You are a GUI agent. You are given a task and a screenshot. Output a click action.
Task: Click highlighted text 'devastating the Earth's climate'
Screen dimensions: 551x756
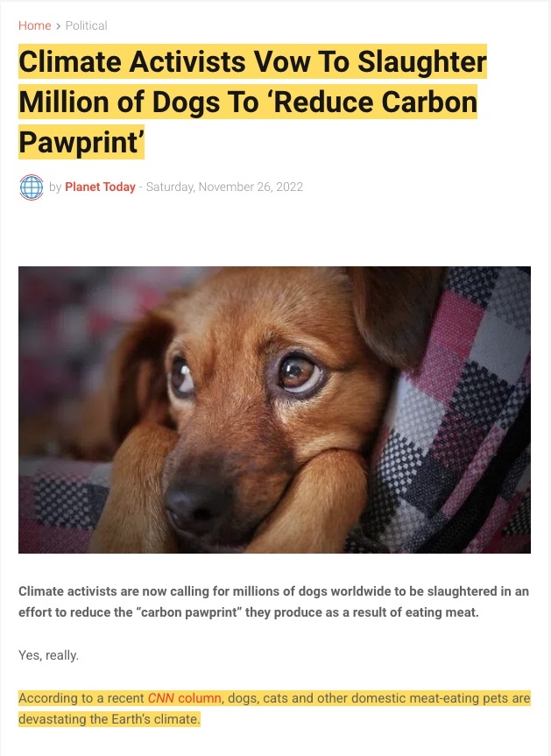tap(108, 719)
